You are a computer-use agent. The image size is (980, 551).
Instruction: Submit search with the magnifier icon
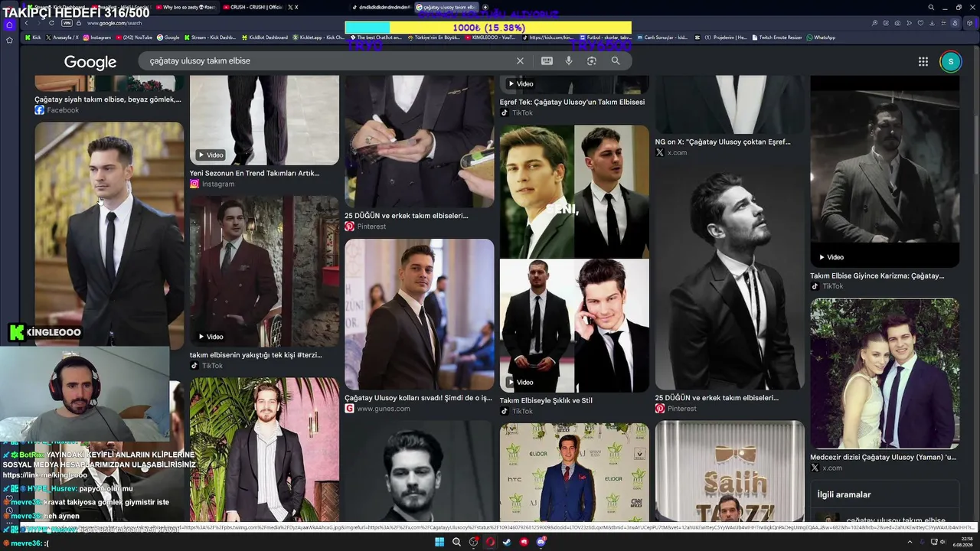coord(616,60)
